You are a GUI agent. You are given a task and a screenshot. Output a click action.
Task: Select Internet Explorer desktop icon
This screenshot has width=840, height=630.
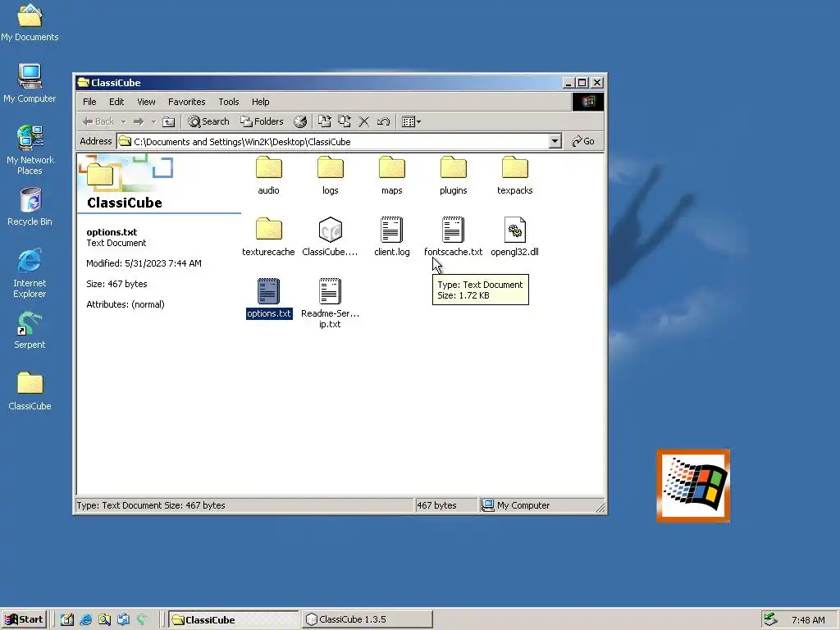point(30,273)
